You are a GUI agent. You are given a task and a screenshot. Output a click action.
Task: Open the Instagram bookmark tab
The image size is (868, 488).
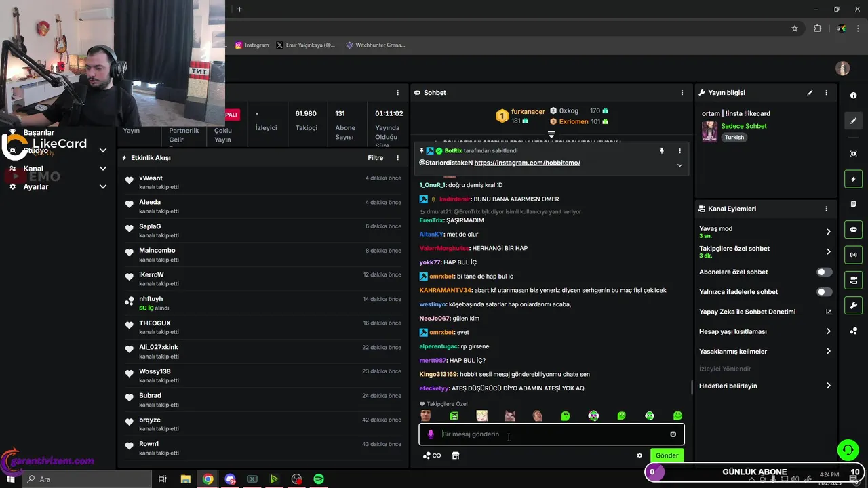point(252,45)
